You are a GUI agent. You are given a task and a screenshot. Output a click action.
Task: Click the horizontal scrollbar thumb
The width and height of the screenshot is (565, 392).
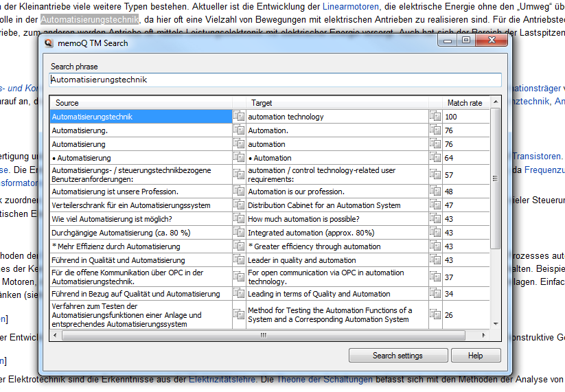point(264,335)
